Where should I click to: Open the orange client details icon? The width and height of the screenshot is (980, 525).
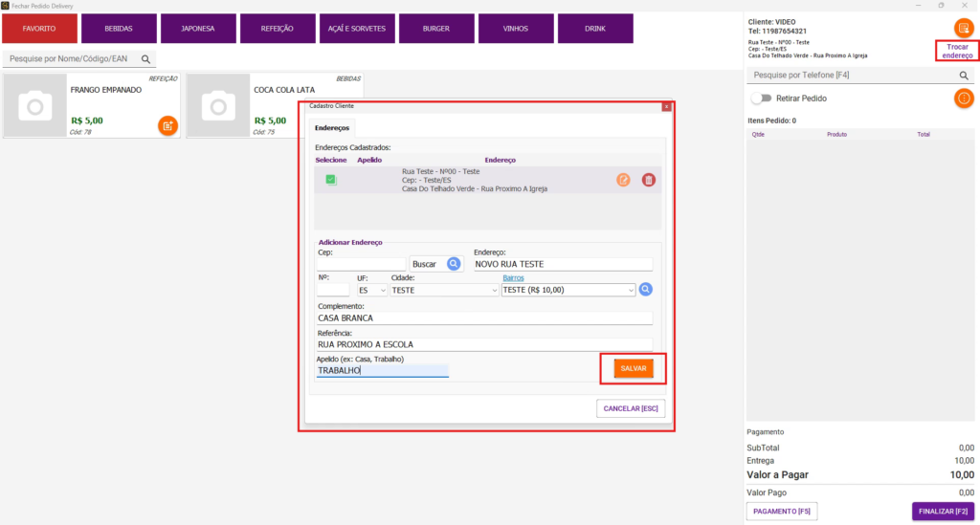(964, 28)
